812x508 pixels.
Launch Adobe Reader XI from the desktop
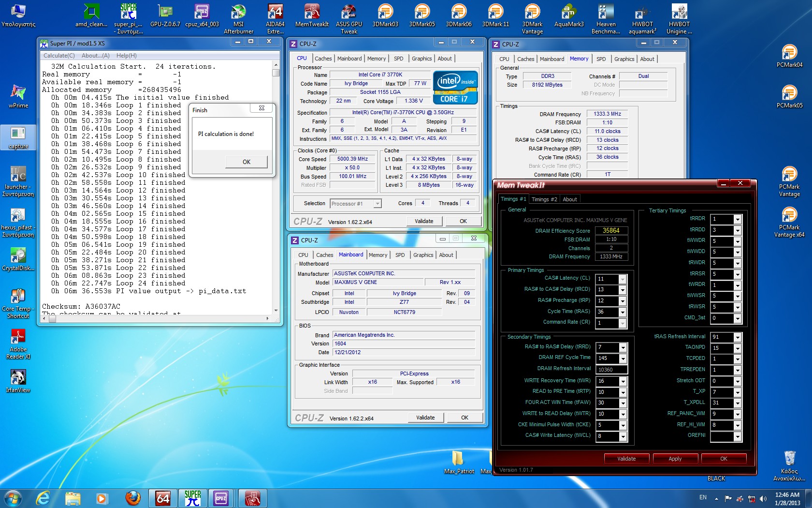click(x=18, y=344)
